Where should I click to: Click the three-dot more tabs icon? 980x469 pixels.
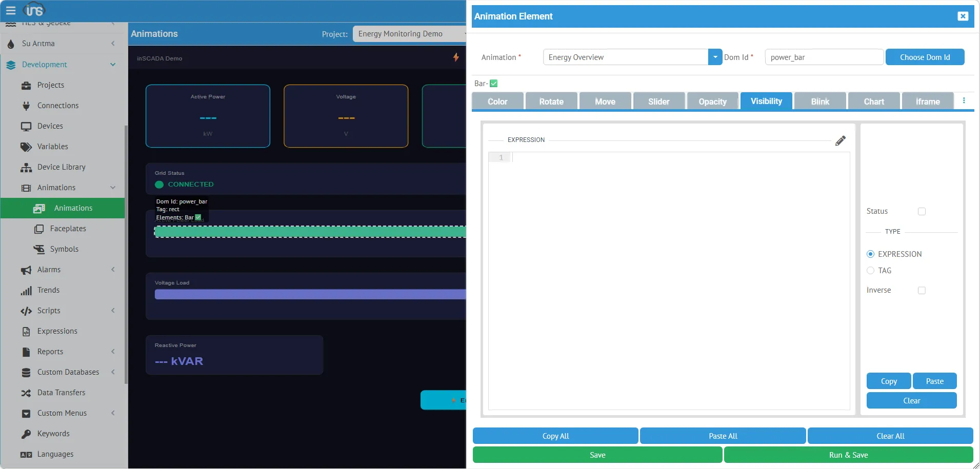tap(964, 101)
